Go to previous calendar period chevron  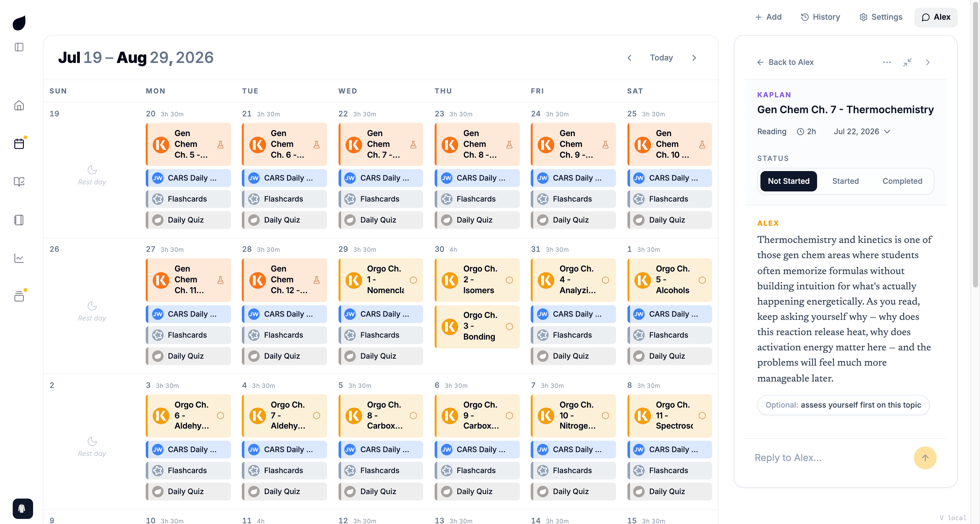click(x=629, y=58)
